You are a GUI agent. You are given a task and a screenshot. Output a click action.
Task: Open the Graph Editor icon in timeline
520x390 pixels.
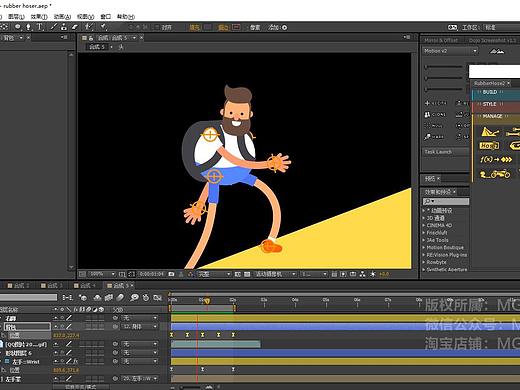[157, 297]
